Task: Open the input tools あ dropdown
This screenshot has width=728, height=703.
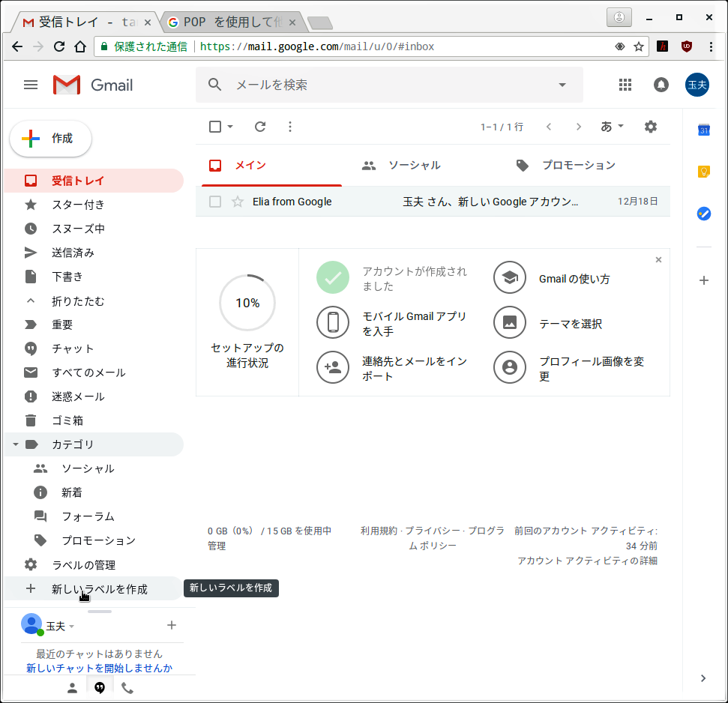Action: point(612,126)
